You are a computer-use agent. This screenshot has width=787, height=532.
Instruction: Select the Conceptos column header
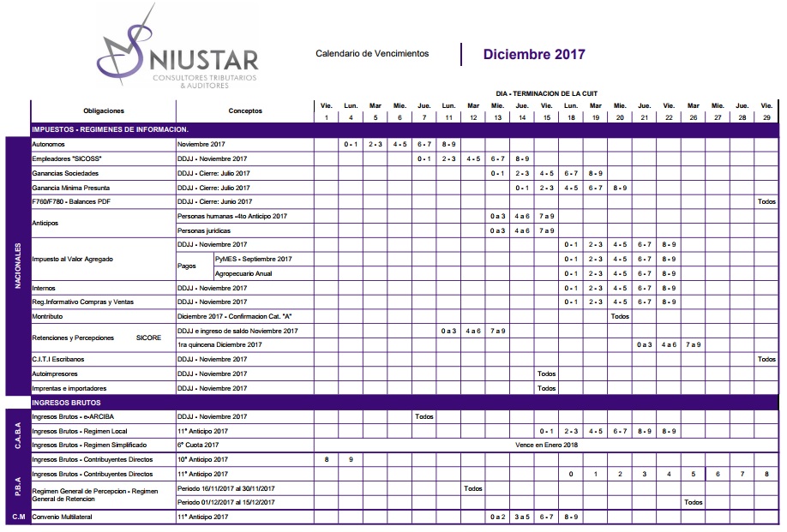coord(245,111)
